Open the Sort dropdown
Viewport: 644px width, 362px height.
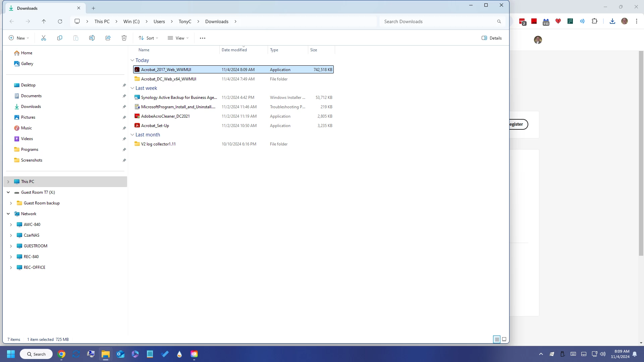[x=148, y=38]
